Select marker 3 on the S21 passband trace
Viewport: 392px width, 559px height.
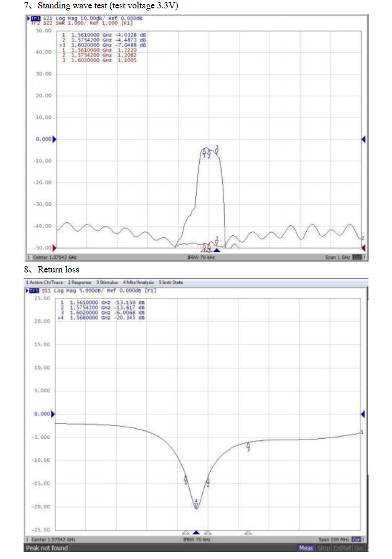(x=217, y=150)
